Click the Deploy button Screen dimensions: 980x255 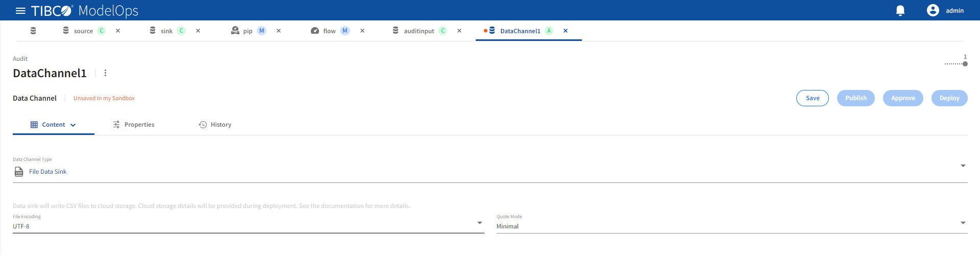click(949, 98)
